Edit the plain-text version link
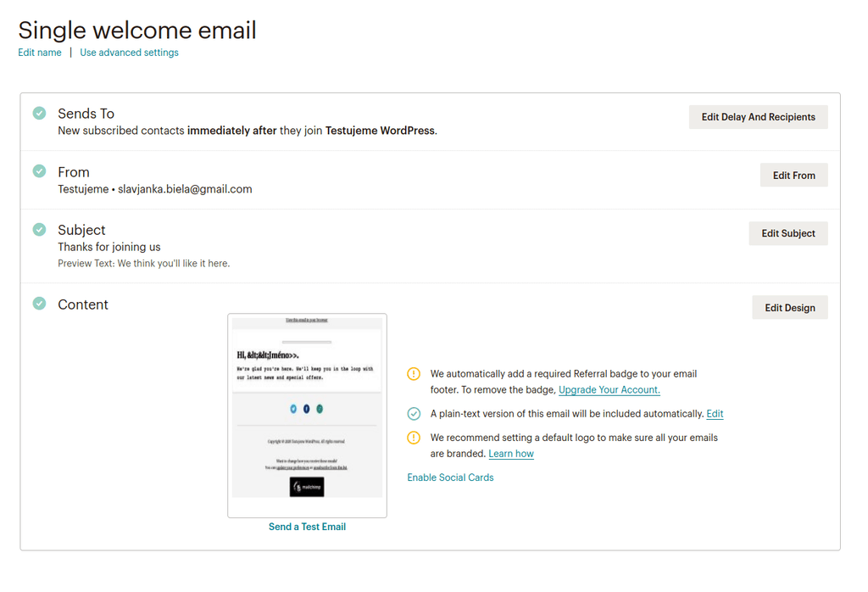 tap(715, 414)
